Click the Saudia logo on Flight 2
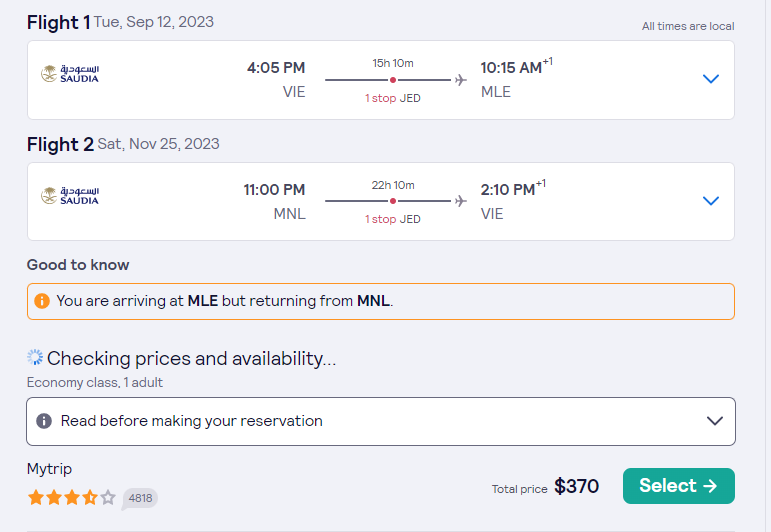The image size is (771, 532). click(x=70, y=196)
